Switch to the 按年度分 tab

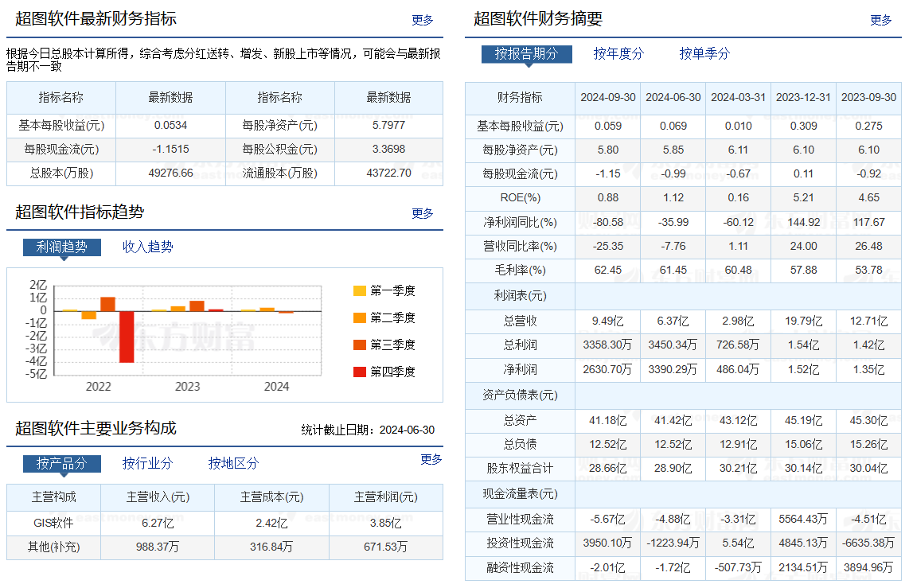coord(618,54)
